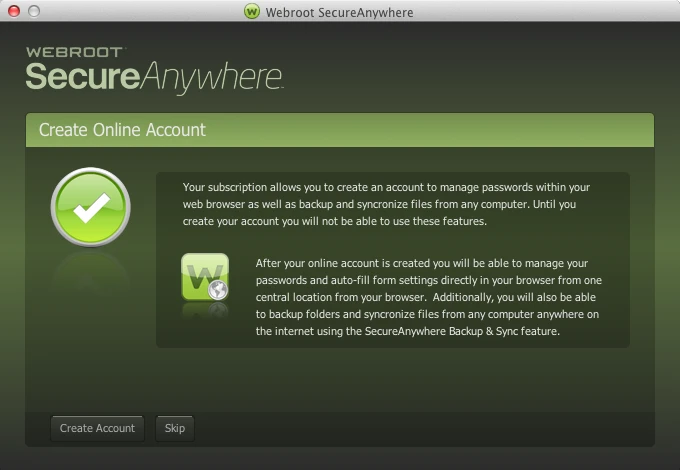Click the zoom button in title bar
Image resolution: width=680 pixels, height=470 pixels.
point(53,12)
